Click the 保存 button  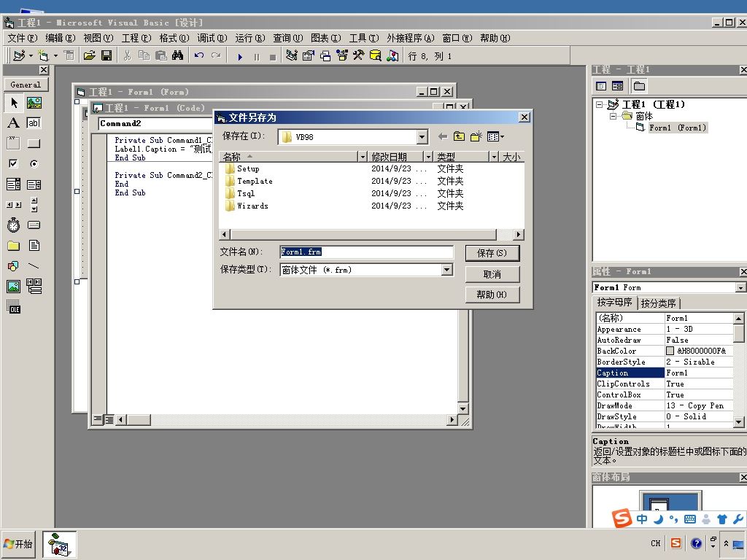pos(492,253)
